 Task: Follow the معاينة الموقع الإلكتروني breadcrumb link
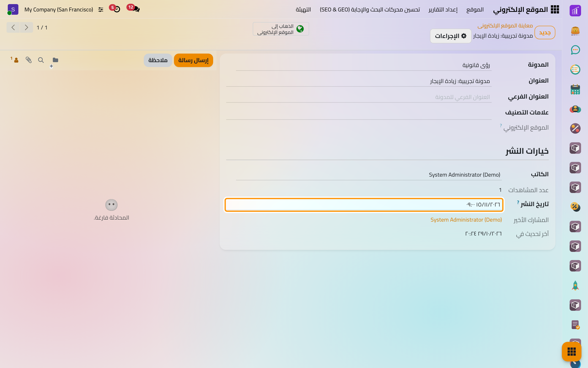point(505,25)
